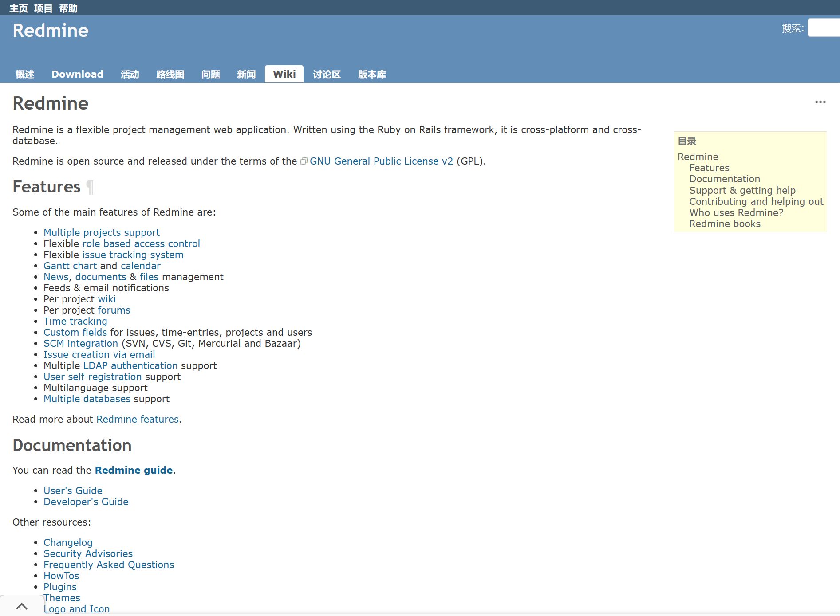Viewport: 840px width, 616px height.
Task: Switch to the 问题 tab
Action: (x=211, y=74)
